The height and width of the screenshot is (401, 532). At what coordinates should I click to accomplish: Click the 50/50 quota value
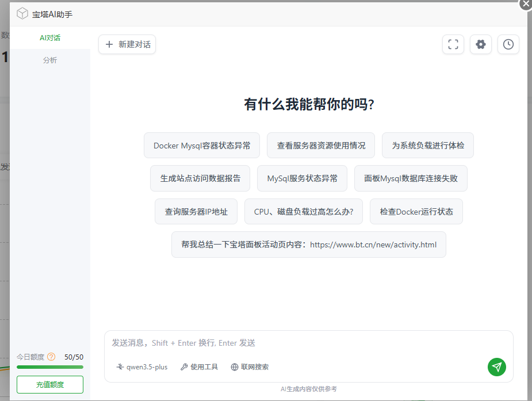click(x=74, y=357)
